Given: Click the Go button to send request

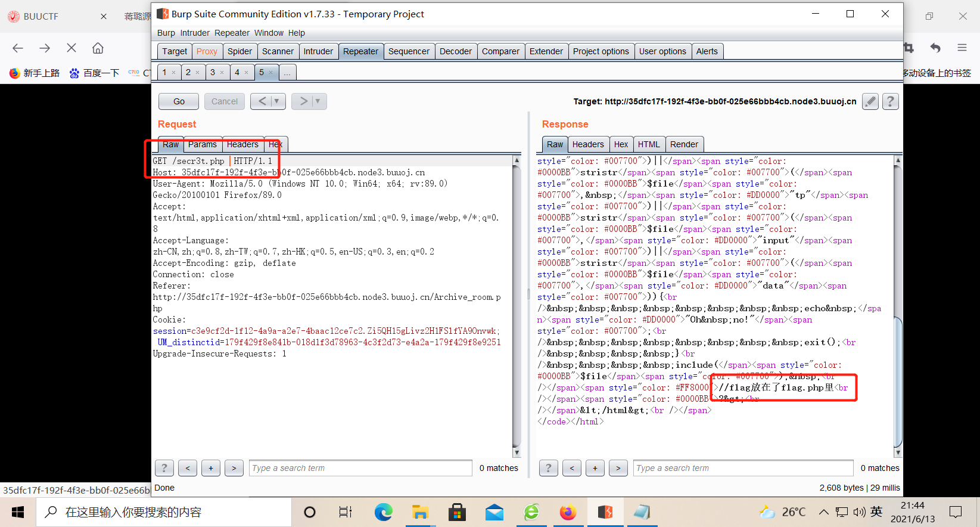Looking at the screenshot, I should (x=179, y=101).
